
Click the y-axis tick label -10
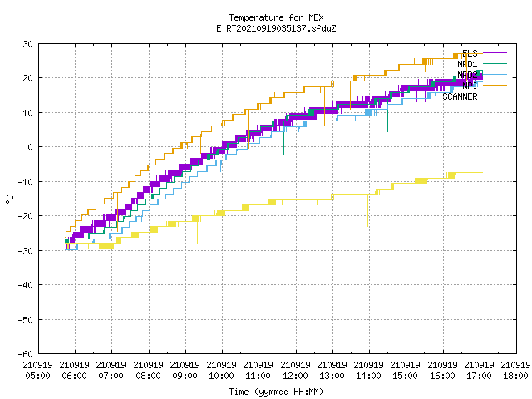point(26,182)
